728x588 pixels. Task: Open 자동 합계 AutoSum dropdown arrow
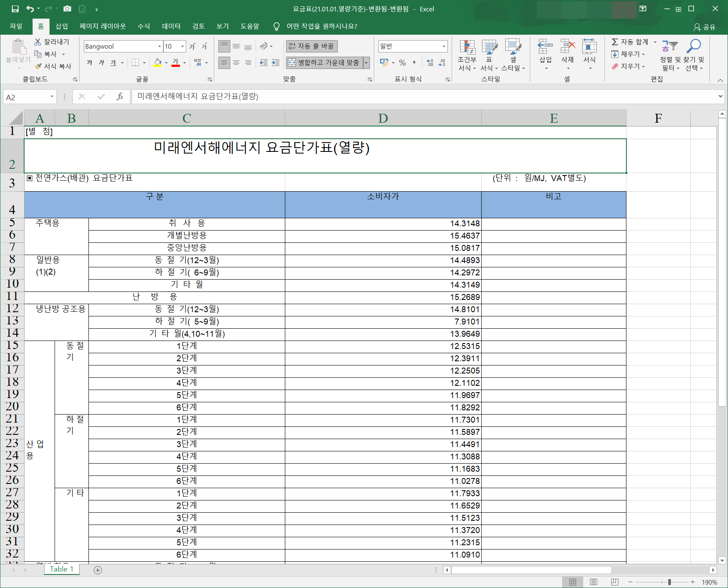[655, 42]
